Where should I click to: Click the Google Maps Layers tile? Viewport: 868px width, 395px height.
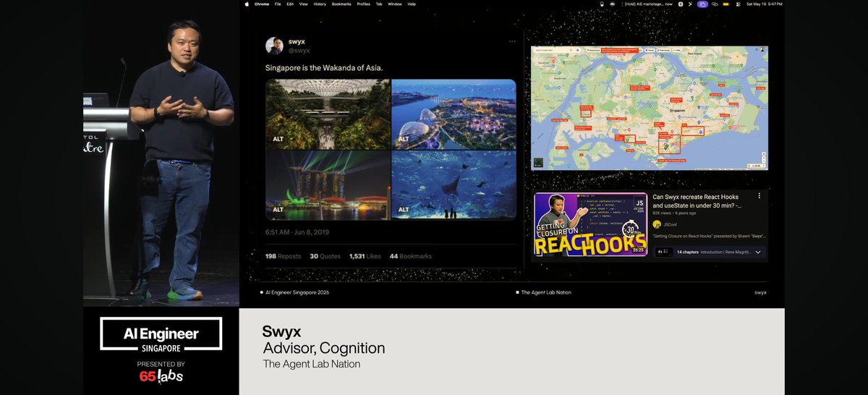pos(537,163)
